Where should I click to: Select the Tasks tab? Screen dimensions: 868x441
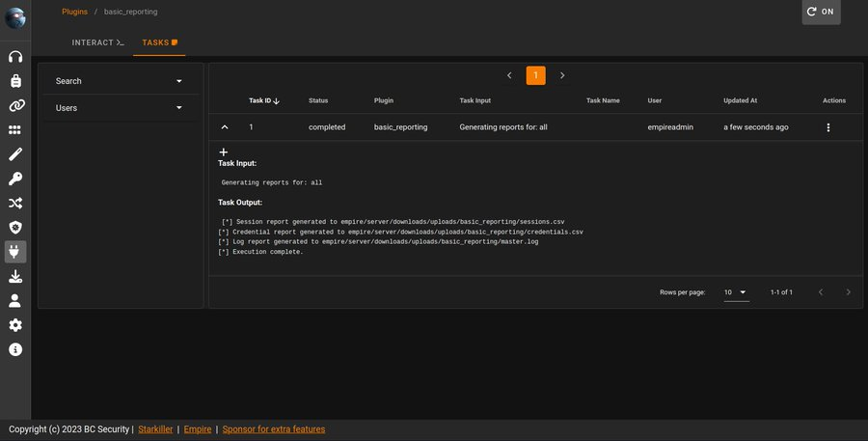159,43
